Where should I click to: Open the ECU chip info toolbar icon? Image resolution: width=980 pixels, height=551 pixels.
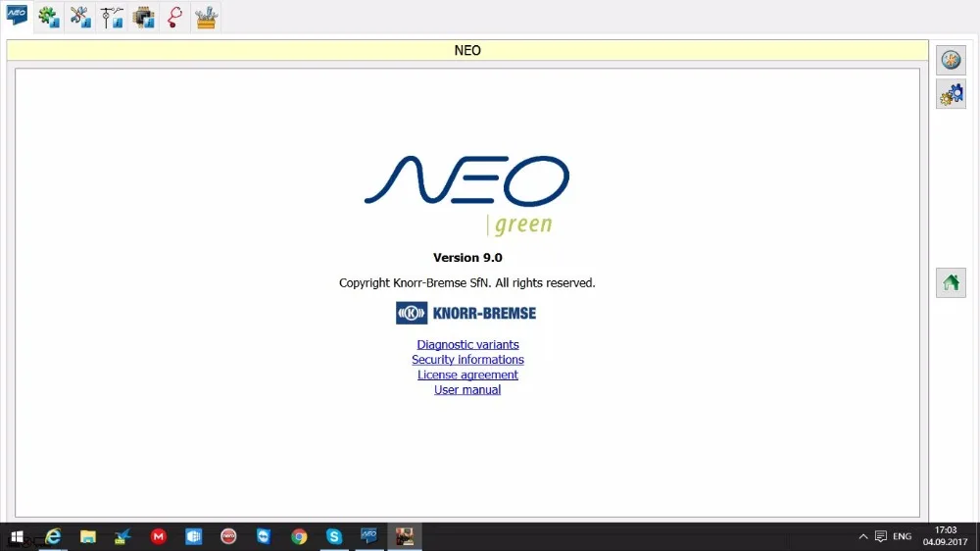144,17
